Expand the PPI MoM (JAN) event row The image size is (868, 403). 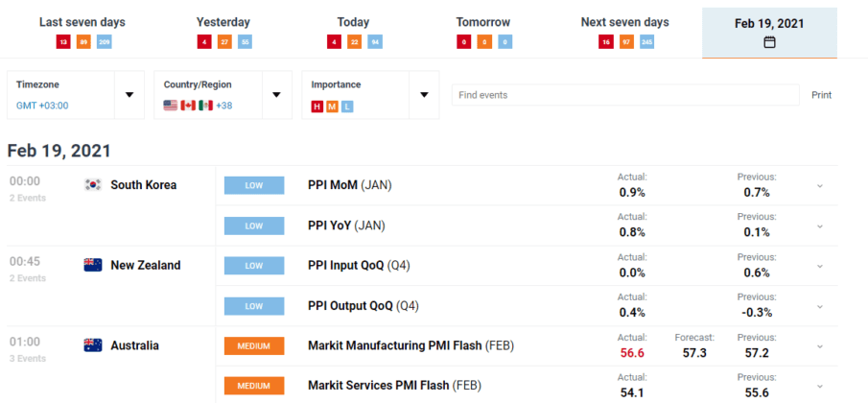[819, 185]
